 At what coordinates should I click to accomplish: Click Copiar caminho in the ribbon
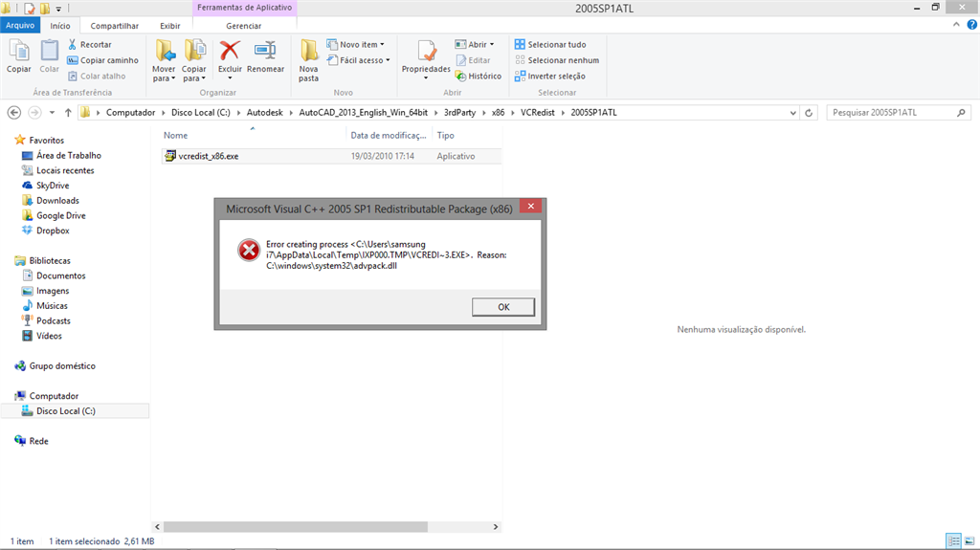[103, 60]
